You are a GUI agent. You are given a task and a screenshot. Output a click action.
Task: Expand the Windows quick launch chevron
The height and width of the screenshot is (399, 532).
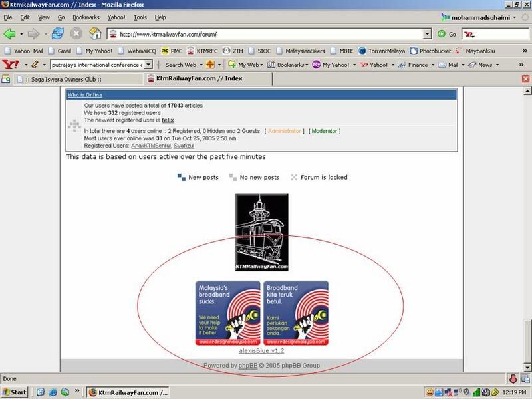tap(77, 391)
